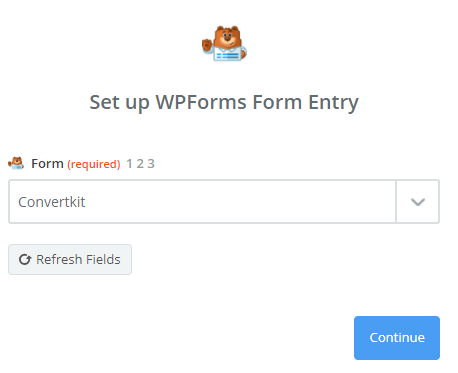Open the Form dropdown showing Convertkit
This screenshot has width=458, height=373.
224,202
